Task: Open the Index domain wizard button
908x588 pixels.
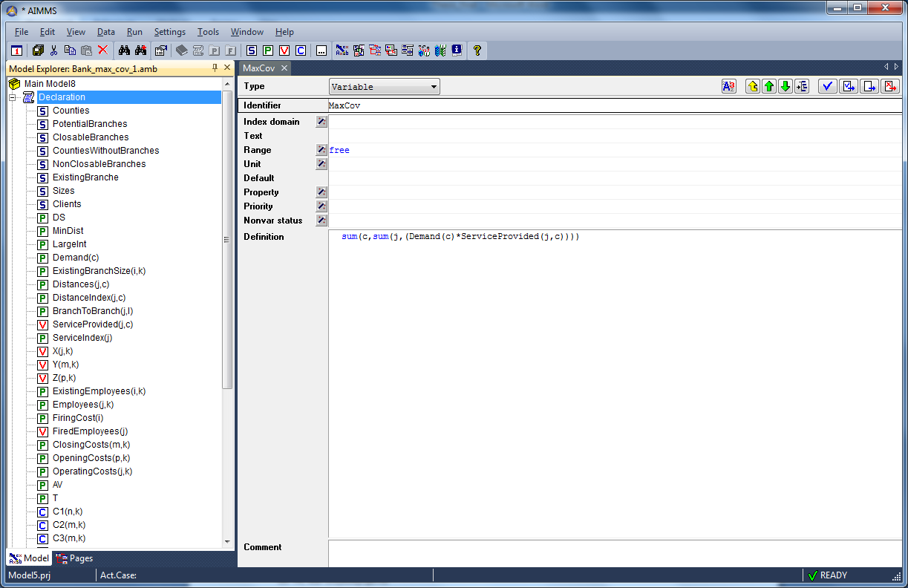Action: click(x=321, y=122)
